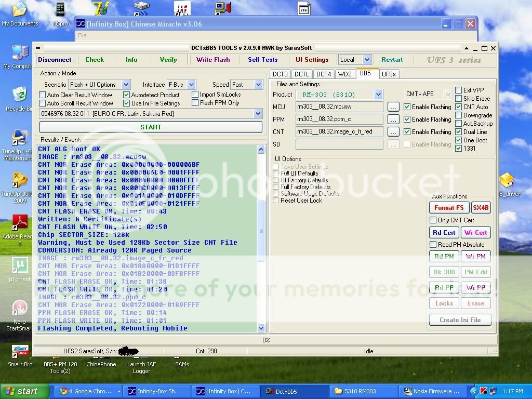Switch to the DCT4 tab

tap(324, 74)
